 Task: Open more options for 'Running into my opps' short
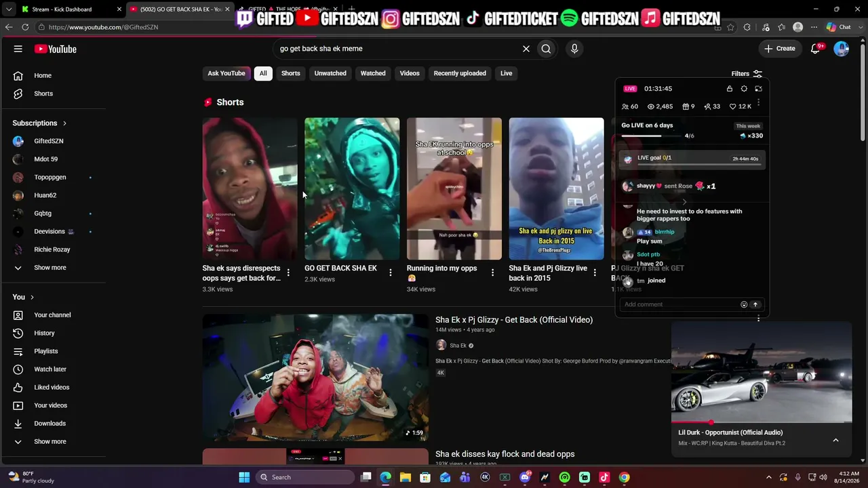(493, 272)
